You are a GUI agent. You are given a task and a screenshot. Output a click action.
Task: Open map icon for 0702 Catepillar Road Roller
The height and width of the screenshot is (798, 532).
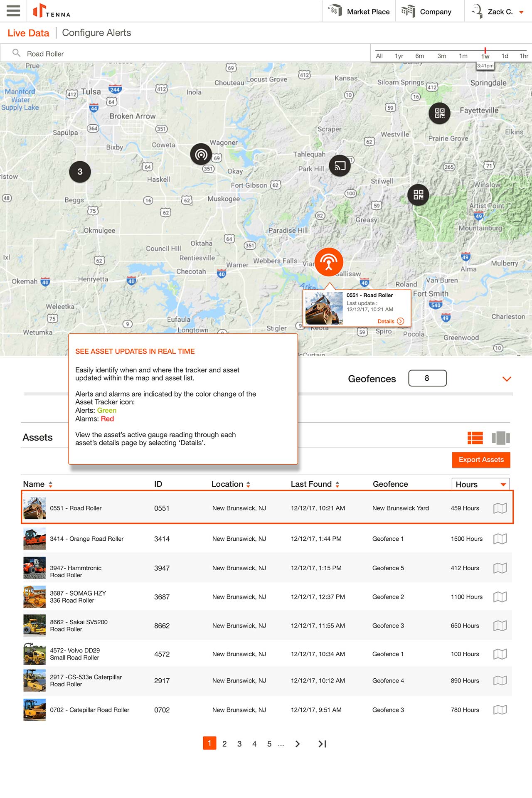[500, 710]
